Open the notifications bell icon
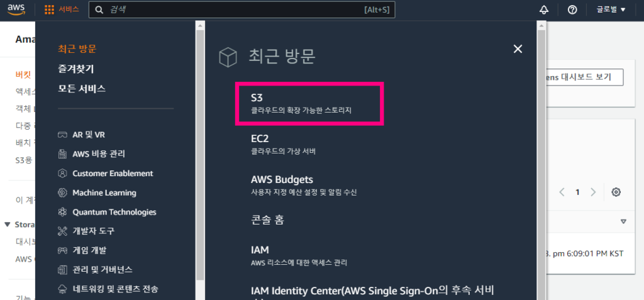644x300 pixels. tap(544, 10)
